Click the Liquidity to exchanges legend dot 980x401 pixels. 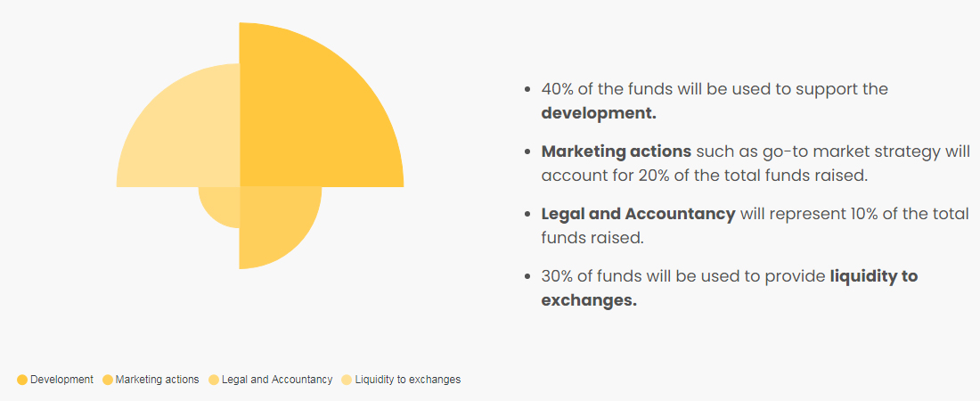pyautogui.click(x=347, y=380)
